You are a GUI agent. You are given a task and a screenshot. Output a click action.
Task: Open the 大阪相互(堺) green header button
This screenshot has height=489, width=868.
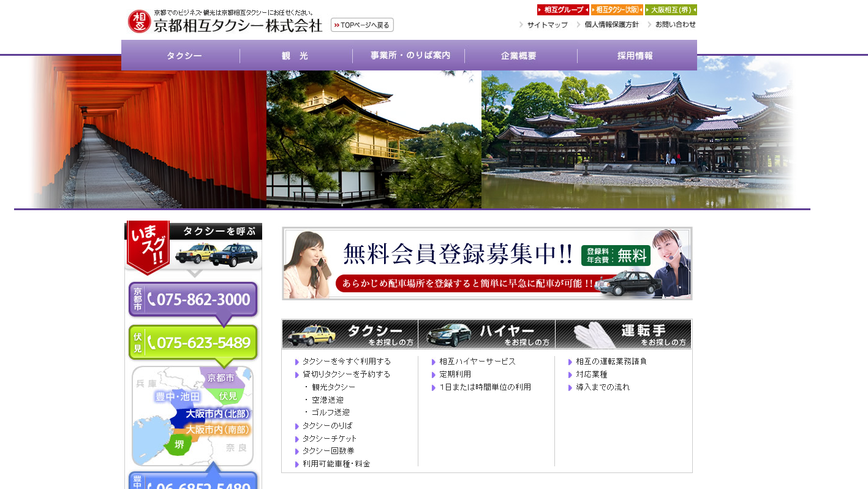pos(671,10)
